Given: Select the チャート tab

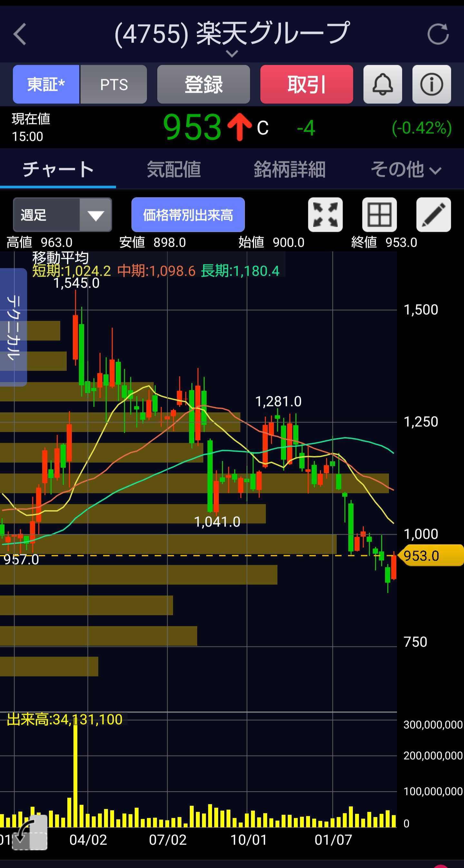Looking at the screenshot, I should click(x=58, y=169).
